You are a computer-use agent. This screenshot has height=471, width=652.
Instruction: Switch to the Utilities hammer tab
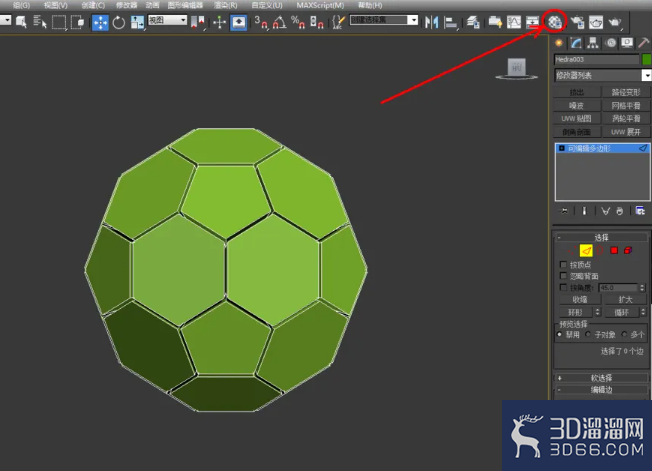point(644,43)
